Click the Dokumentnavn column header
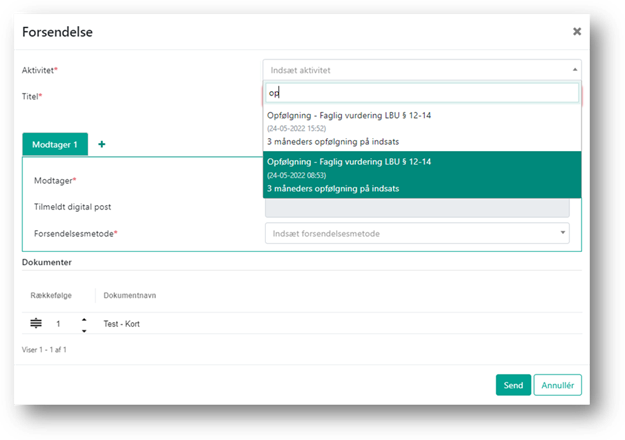The height and width of the screenshot is (440, 625). 129,295
